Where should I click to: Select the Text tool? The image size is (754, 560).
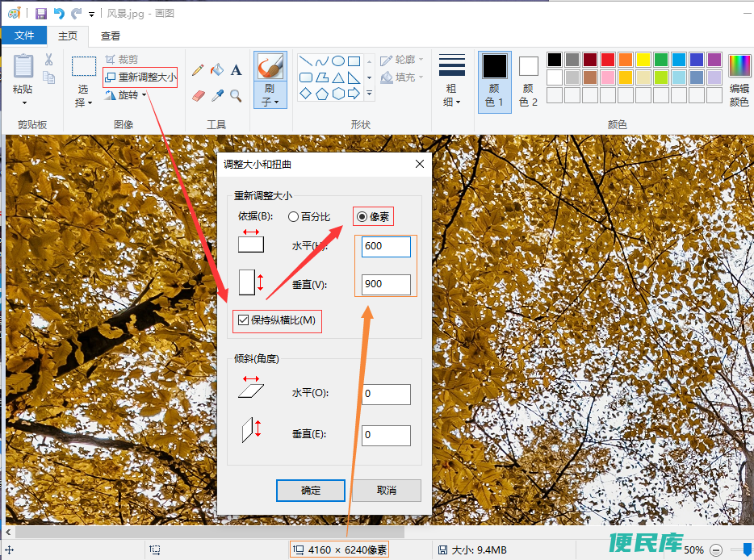(x=236, y=70)
